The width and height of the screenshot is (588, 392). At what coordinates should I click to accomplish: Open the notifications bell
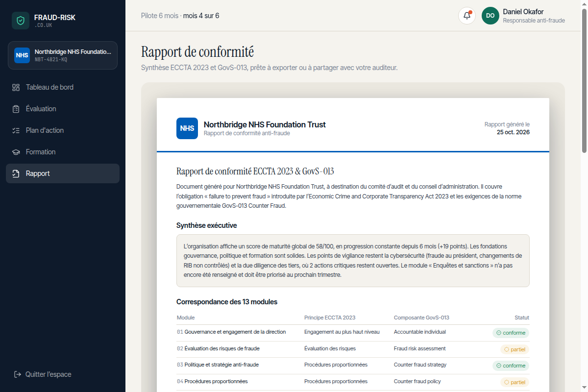coord(467,16)
